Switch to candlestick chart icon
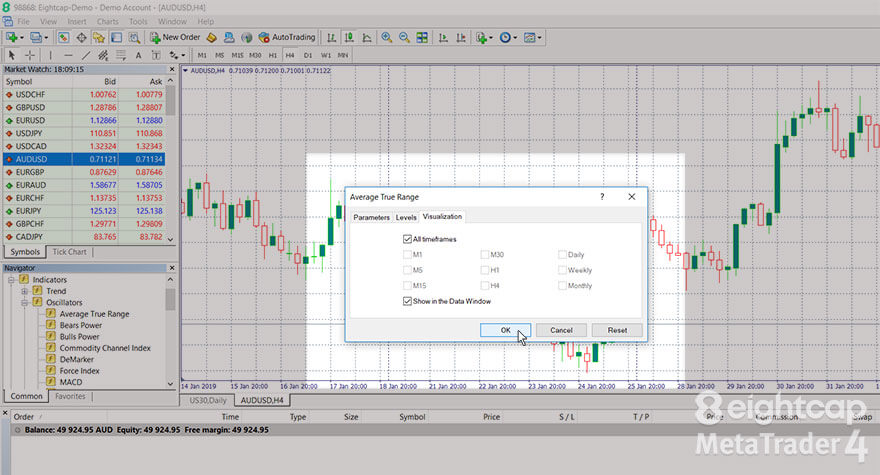Screen dimensions: 880x475 coord(349,38)
